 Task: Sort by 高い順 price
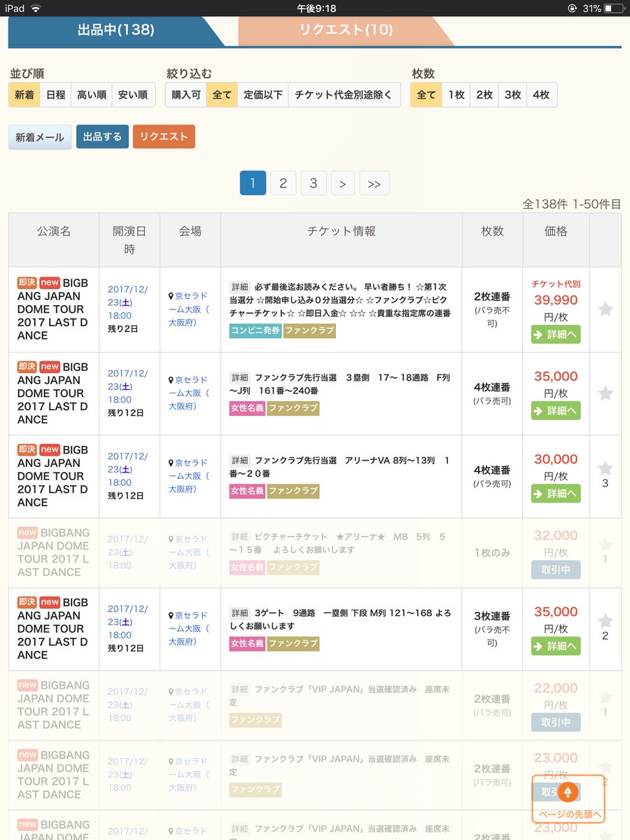coord(92,94)
